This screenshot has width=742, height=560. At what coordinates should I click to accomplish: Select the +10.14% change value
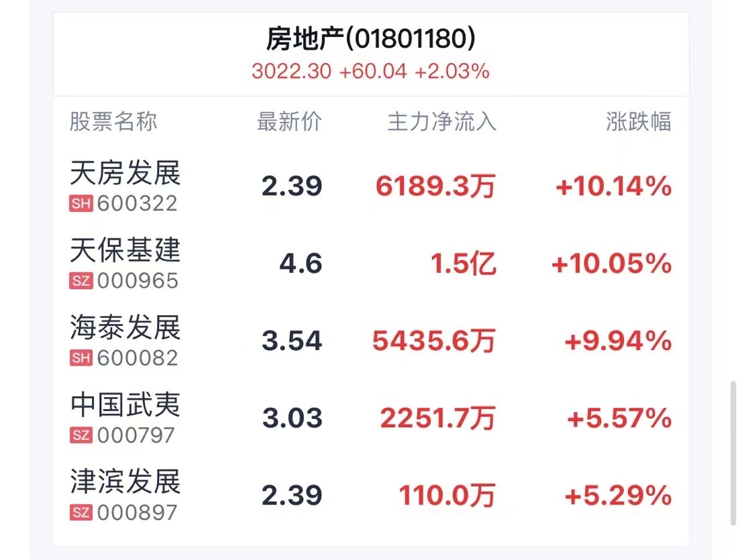[613, 186]
